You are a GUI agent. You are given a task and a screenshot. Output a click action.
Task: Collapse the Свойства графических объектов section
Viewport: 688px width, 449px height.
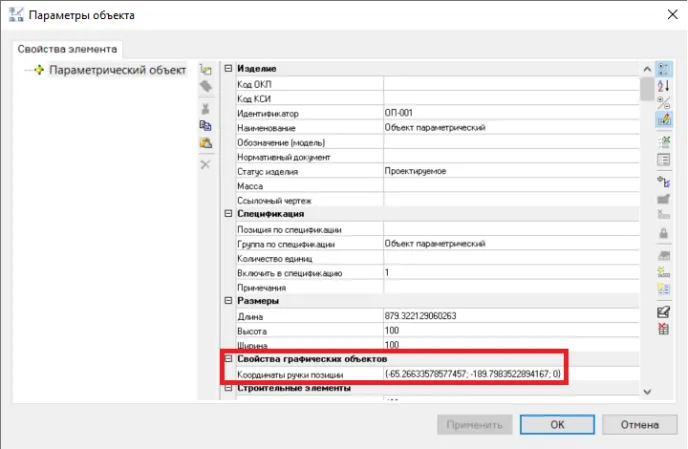pos(228,359)
